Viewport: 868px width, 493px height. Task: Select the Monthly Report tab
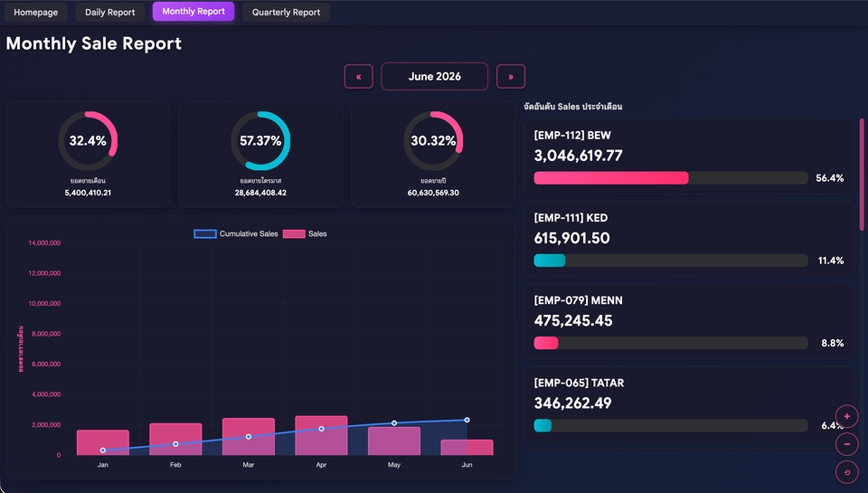(x=193, y=12)
